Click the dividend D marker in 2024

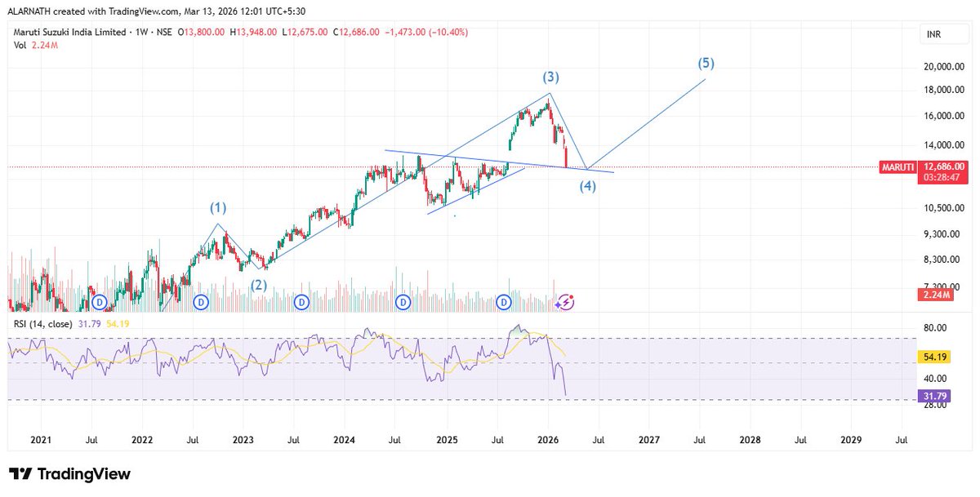pyautogui.click(x=403, y=303)
